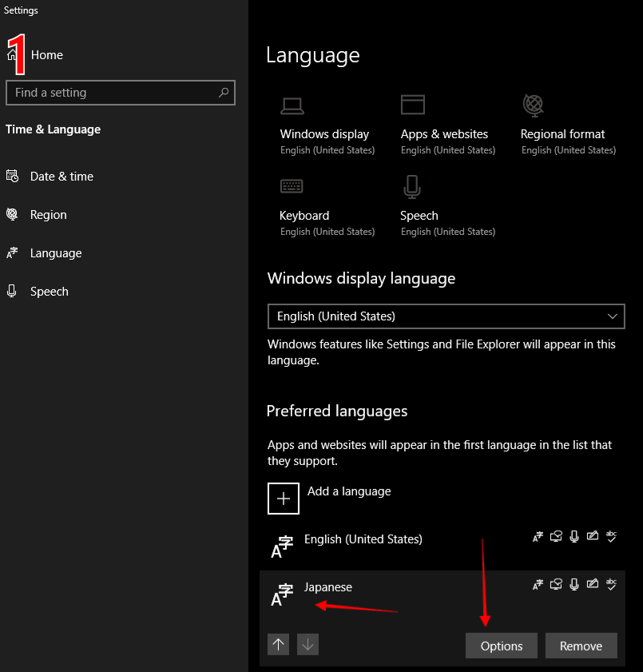Go to Region settings

[x=49, y=215]
